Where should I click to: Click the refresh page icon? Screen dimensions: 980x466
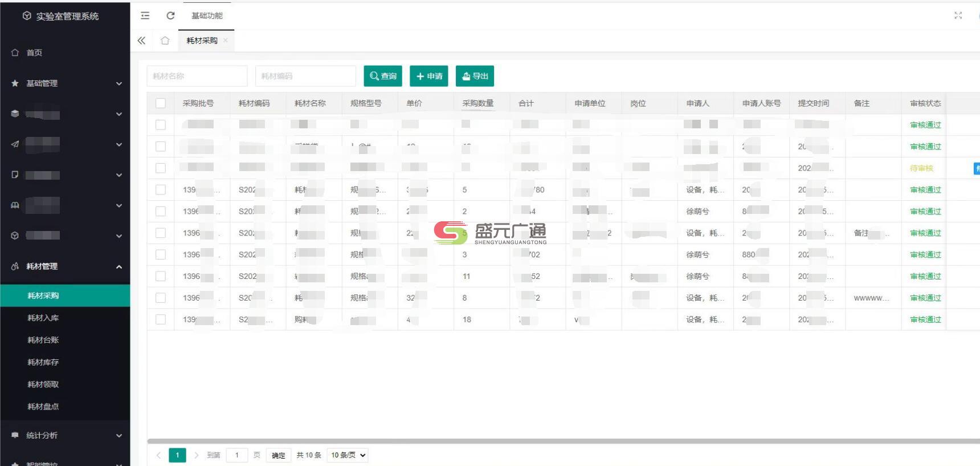tap(170, 15)
